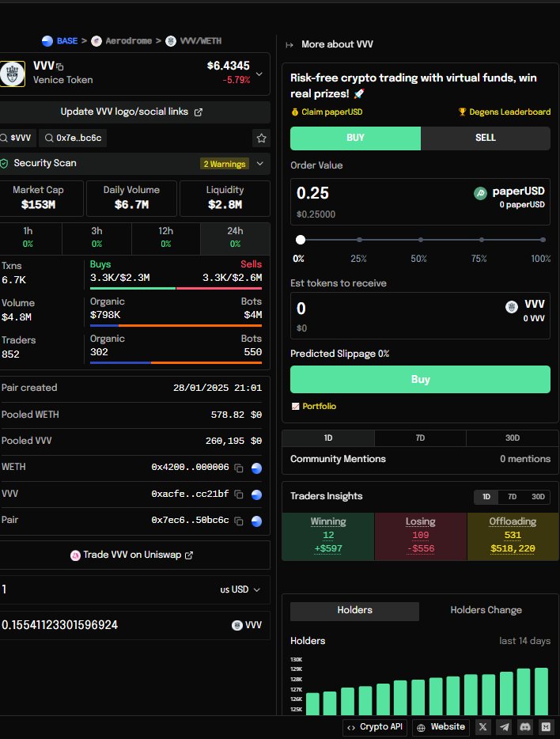The image size is (560, 739).
Task: Click VVV/WETH in the breadcrumb
Action: click(201, 41)
